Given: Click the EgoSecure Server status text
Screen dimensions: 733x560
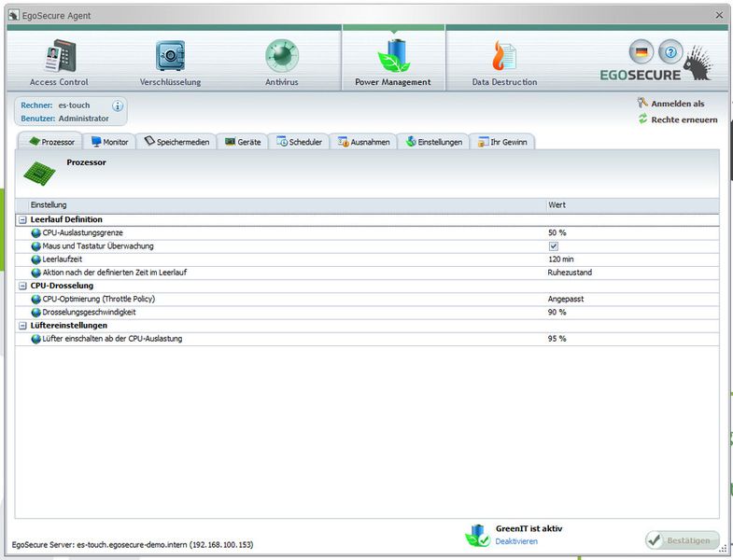Looking at the screenshot, I should tap(133, 545).
